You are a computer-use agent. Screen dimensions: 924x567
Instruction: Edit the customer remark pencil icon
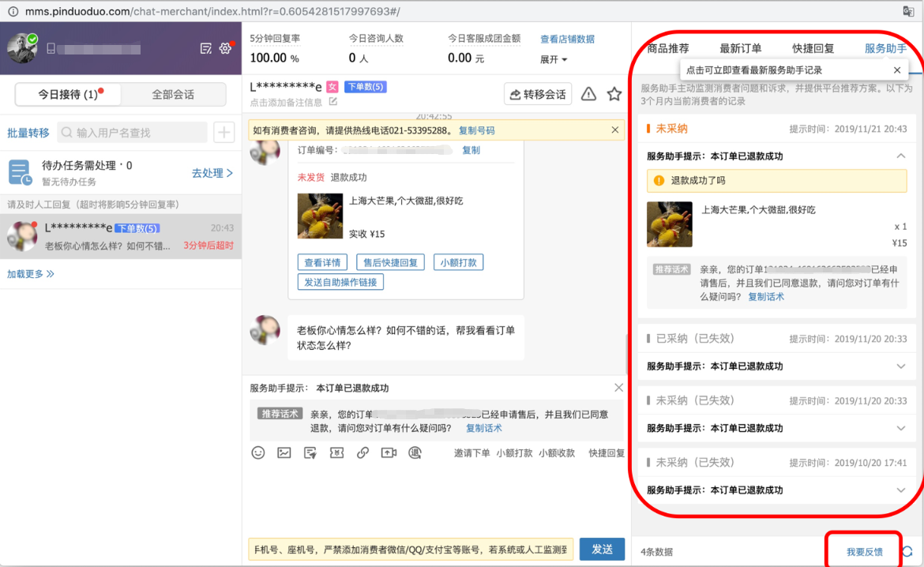click(333, 101)
